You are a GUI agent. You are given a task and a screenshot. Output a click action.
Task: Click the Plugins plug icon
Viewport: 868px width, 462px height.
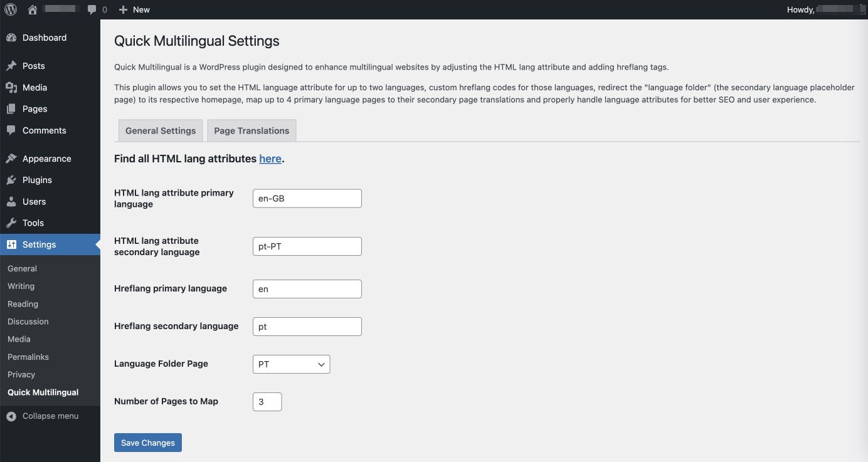pos(11,180)
